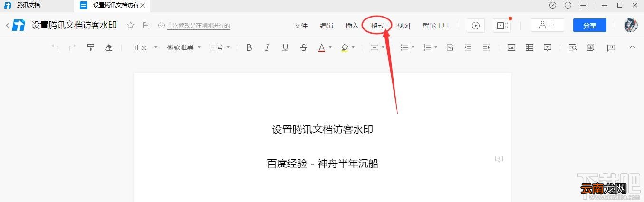Viewport: 644px width, 202px height.
Task: Open last modified history link
Action: pyautogui.click(x=199, y=26)
